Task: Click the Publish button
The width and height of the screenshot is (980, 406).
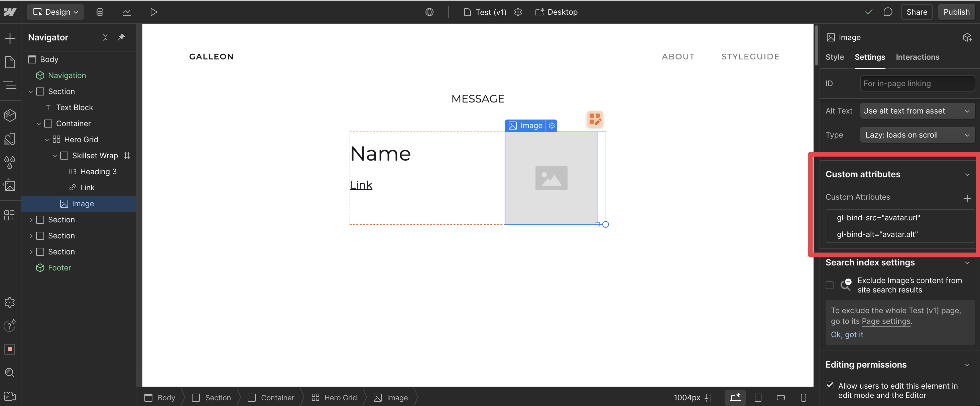Action: click(956, 12)
